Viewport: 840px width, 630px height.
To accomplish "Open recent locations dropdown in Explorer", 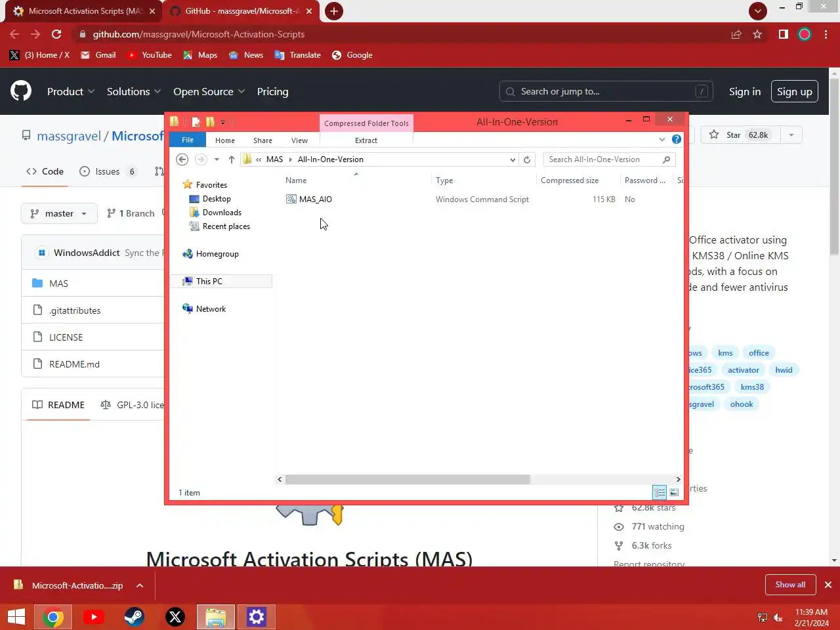I will click(x=217, y=159).
